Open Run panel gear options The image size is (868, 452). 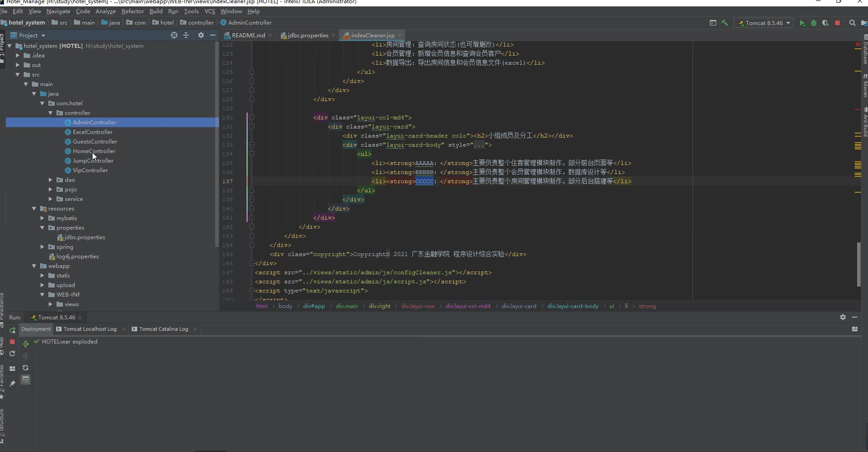click(842, 317)
